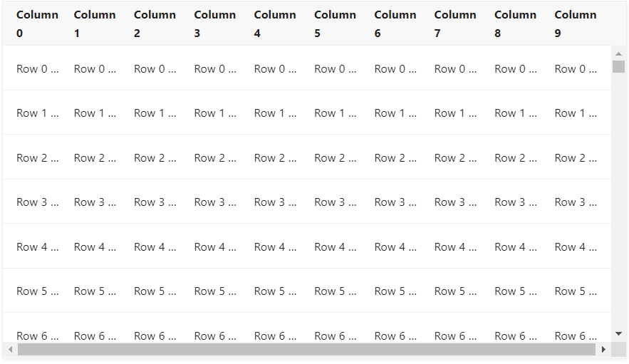
Task: Click the horizontal scrollbar right arrow
Action: coord(603,350)
